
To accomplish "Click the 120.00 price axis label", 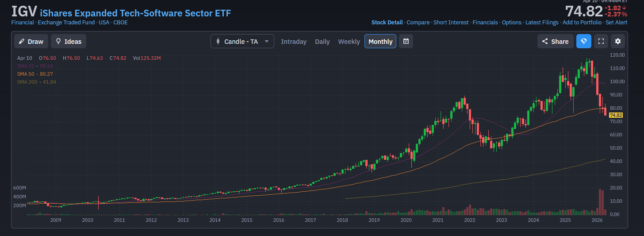I will (617, 55).
